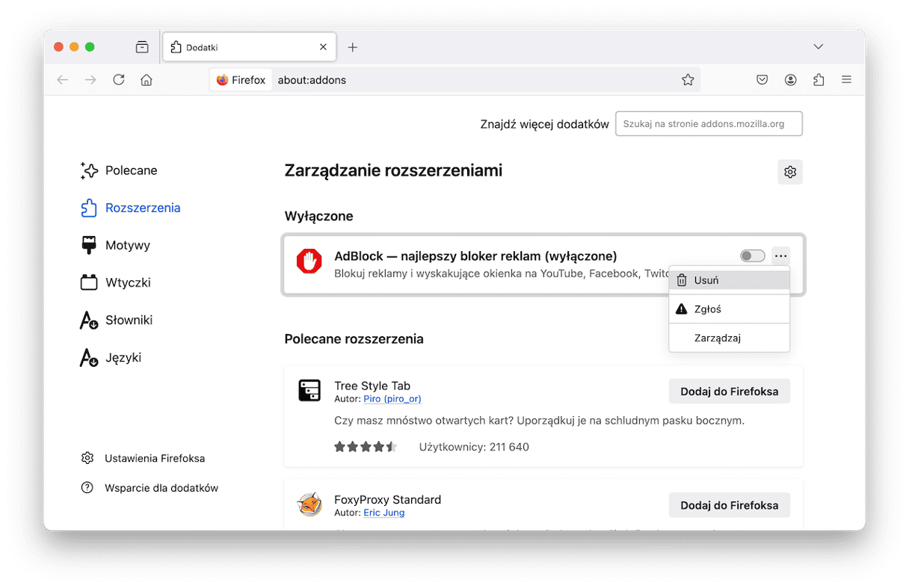Enable the AdBlock extension toggle
This screenshot has width=909, height=588.
click(753, 256)
